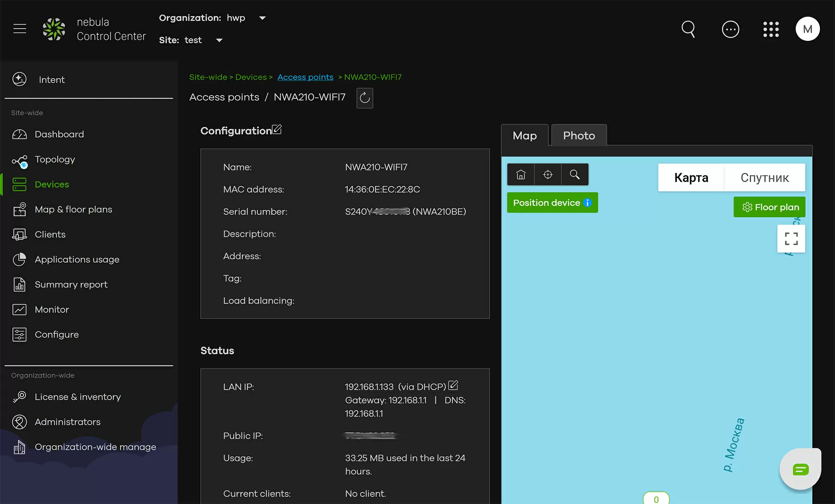The width and height of the screenshot is (835, 504).
Task: Click the Position device info icon
Action: coord(588,202)
